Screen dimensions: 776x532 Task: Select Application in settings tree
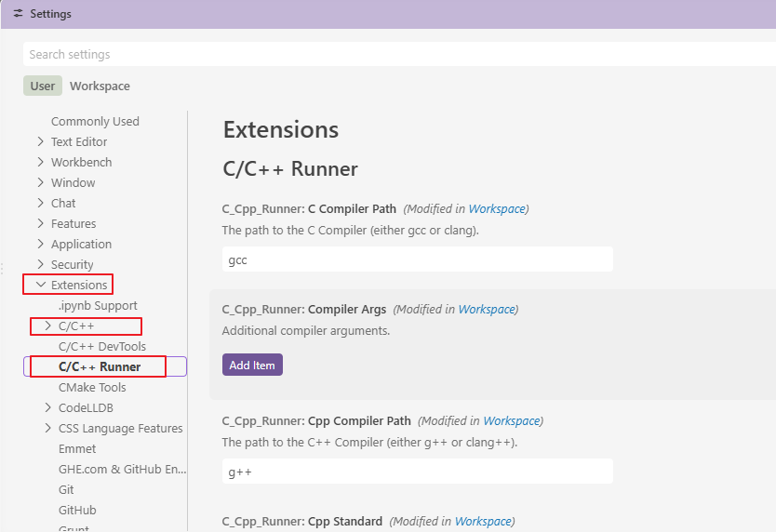(x=82, y=244)
